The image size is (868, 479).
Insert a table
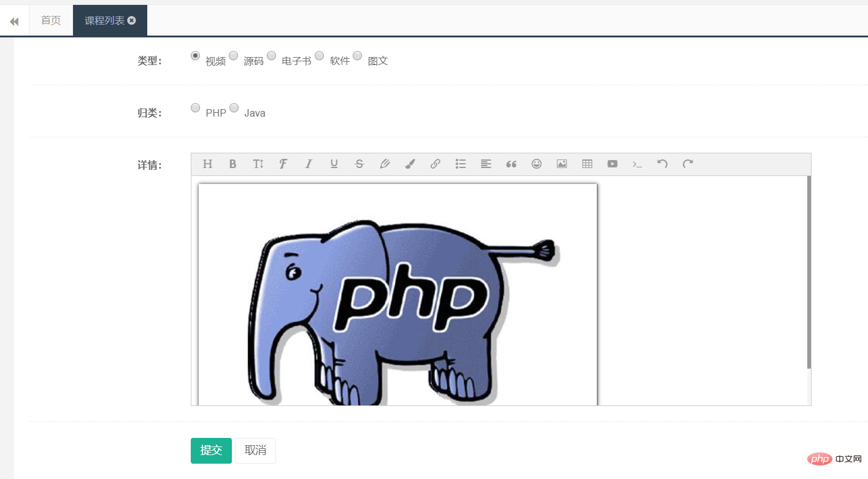587,164
